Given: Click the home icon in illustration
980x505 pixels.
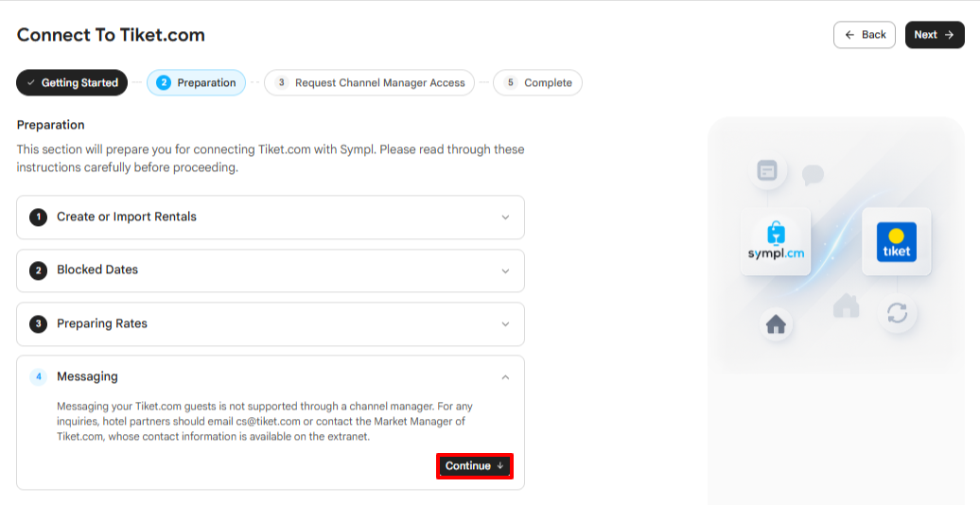Looking at the screenshot, I should 776,324.
